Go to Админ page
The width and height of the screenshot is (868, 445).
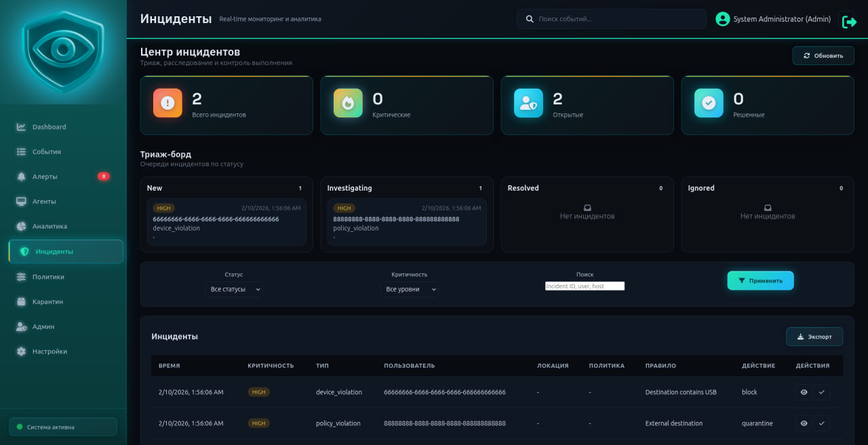[x=66, y=327]
